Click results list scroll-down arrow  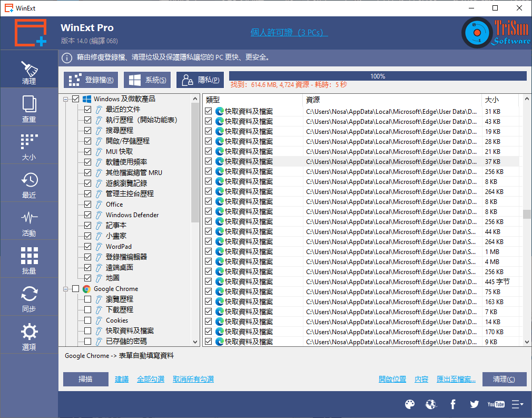point(527,342)
